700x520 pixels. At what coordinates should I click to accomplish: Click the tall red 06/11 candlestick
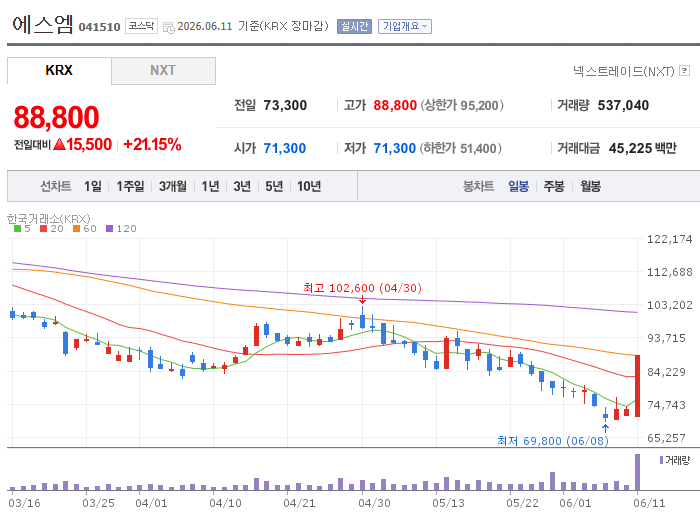637,386
